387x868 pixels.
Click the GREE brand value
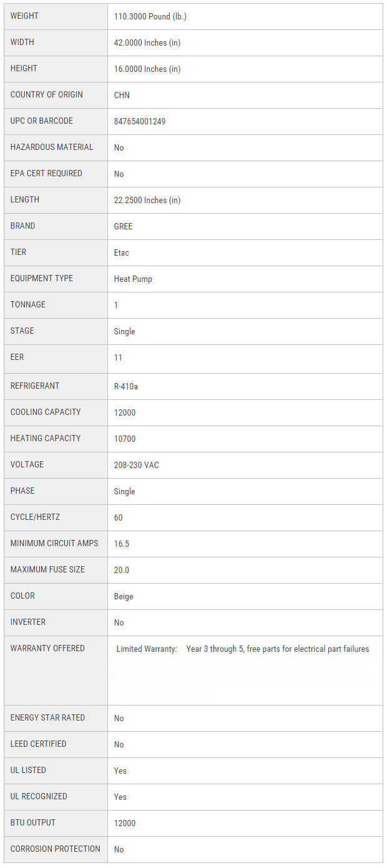[123, 226]
